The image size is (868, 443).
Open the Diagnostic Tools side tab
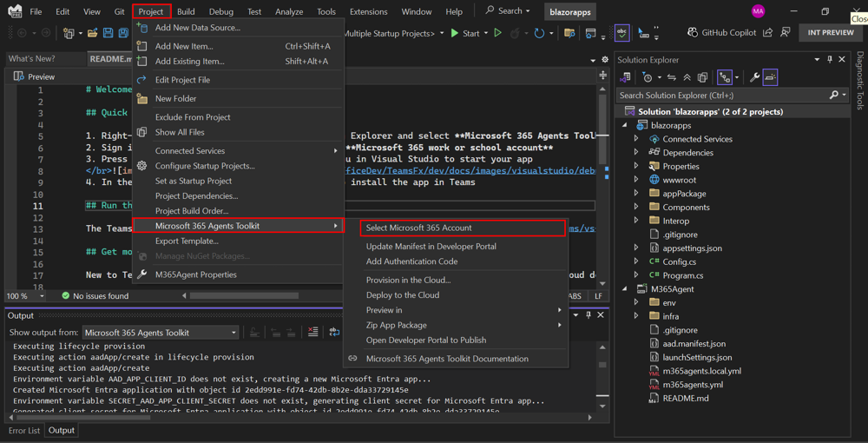859,81
